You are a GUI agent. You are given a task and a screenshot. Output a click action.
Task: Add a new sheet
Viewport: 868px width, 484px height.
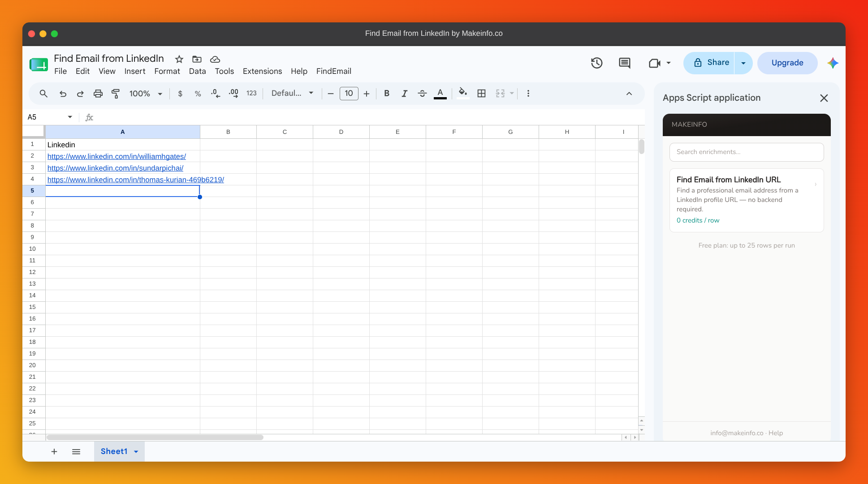click(54, 451)
